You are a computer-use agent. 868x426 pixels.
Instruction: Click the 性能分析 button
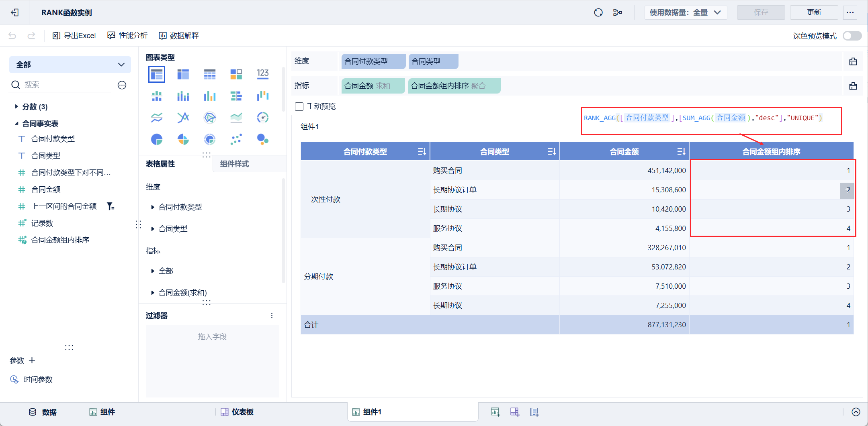pyautogui.click(x=128, y=36)
